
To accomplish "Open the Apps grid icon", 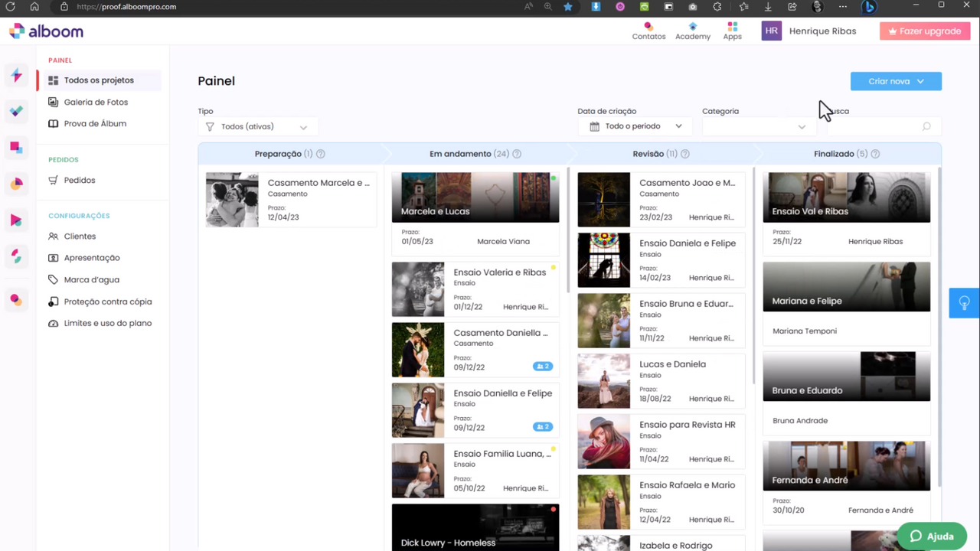I will (x=732, y=27).
